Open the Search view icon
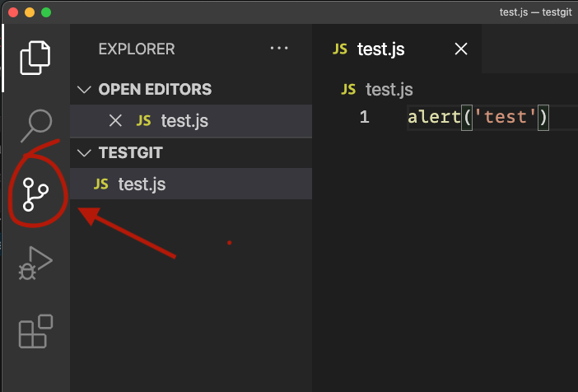This screenshot has height=392, width=578. pos(35,124)
